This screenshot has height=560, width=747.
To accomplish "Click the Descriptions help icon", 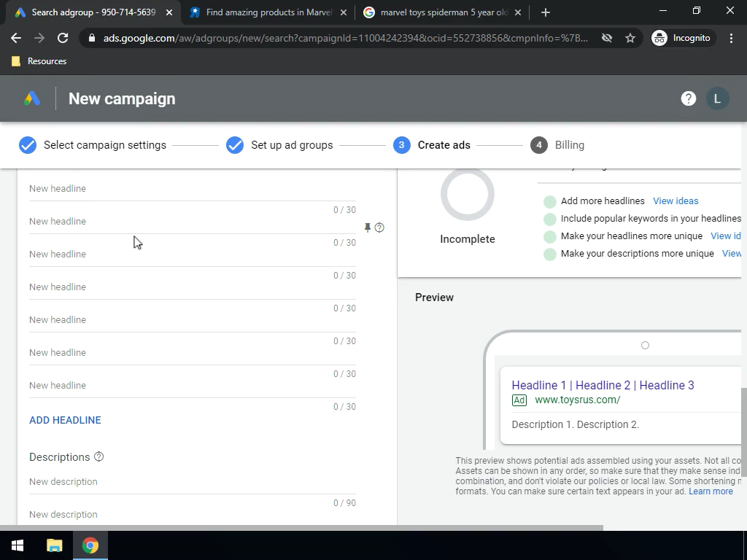I will [98, 456].
